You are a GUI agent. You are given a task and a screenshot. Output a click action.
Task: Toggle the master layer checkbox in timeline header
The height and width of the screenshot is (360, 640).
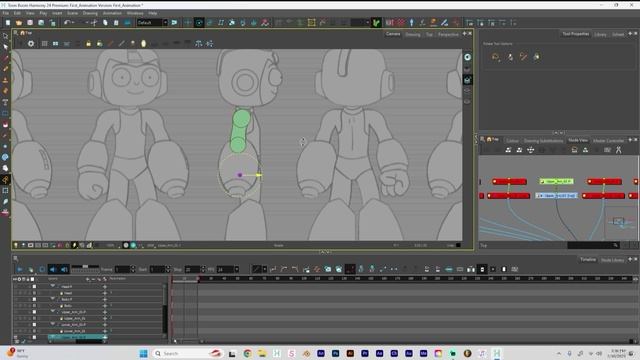coord(33,279)
